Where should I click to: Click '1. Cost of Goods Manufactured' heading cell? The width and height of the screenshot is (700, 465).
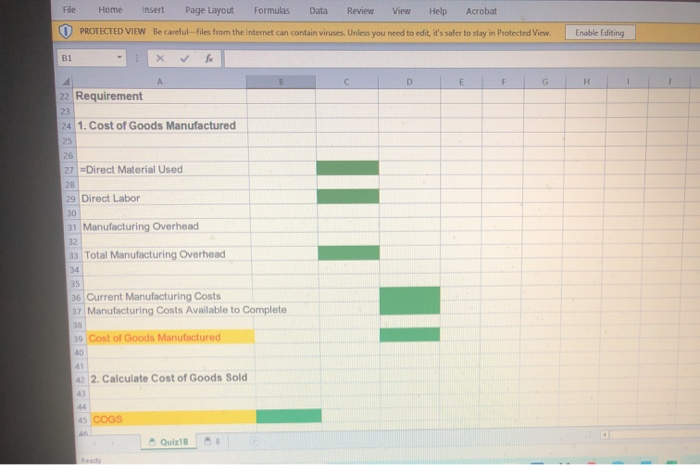tap(161, 125)
